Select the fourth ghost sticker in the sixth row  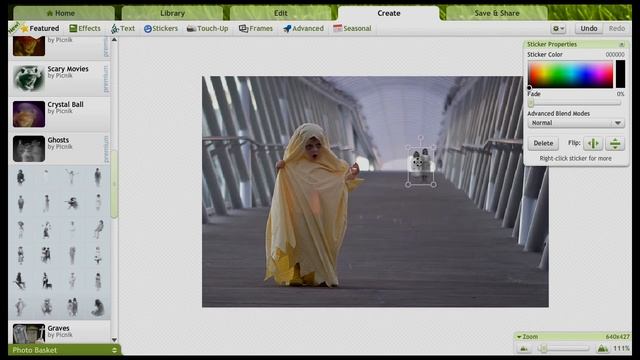pyautogui.click(x=98, y=307)
